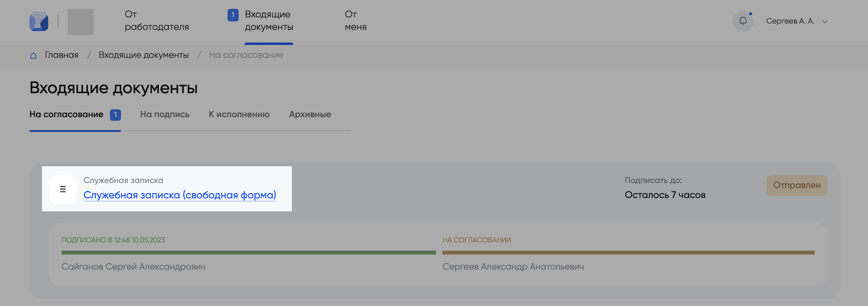868x306 pixels.
Task: Click the Входящие документы breadcrumb link
Action: [143, 55]
